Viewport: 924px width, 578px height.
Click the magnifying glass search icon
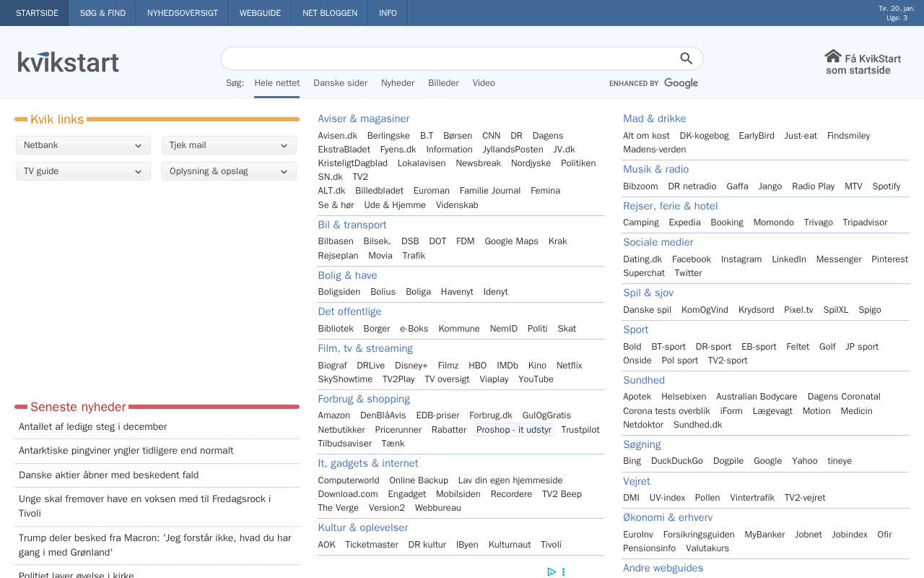686,59
